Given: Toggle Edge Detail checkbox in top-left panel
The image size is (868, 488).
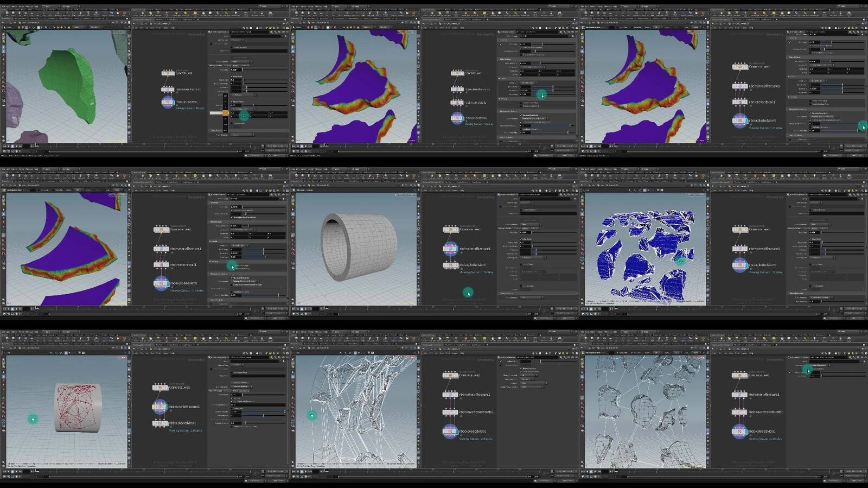Looking at the screenshot, I should tap(232, 77).
